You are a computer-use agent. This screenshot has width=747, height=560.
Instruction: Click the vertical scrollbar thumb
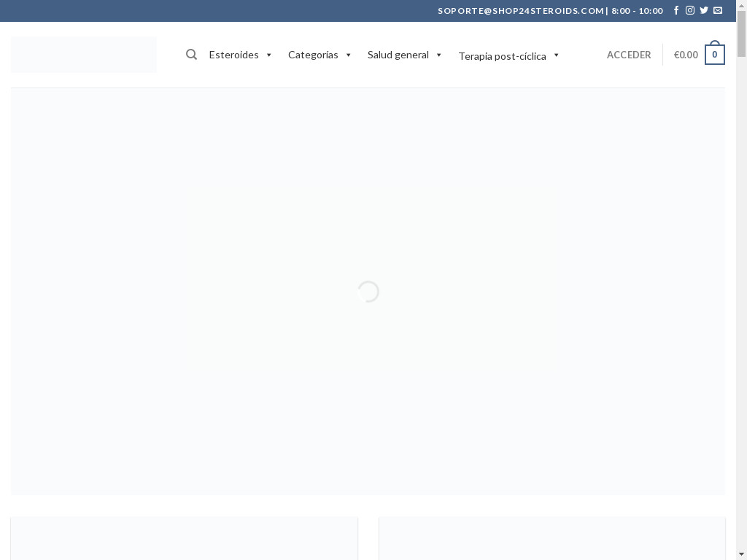pos(741,33)
